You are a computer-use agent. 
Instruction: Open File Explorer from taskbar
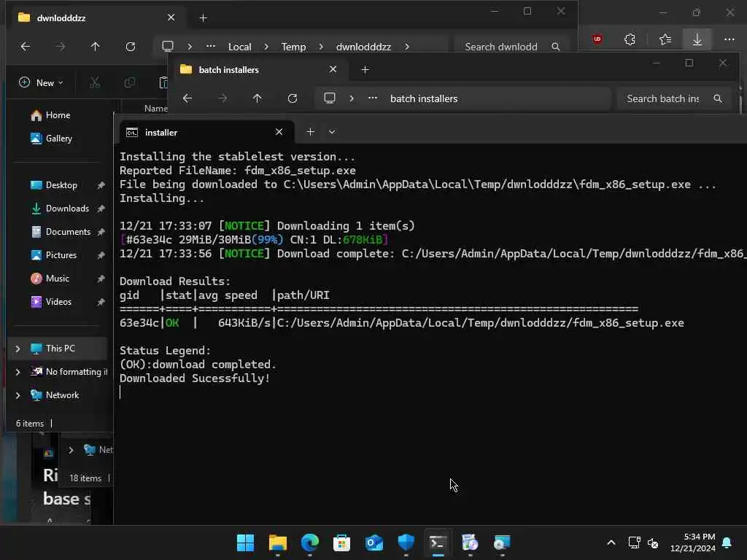pos(278,542)
